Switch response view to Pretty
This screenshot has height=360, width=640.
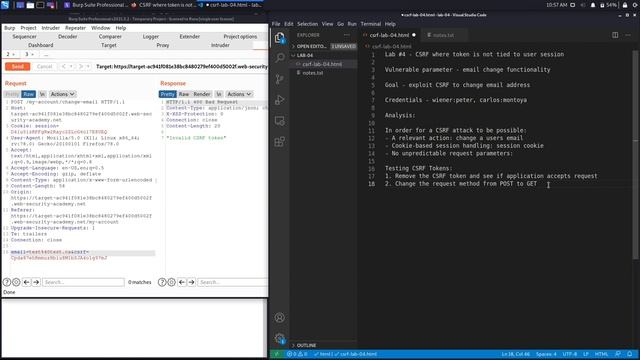point(167,94)
